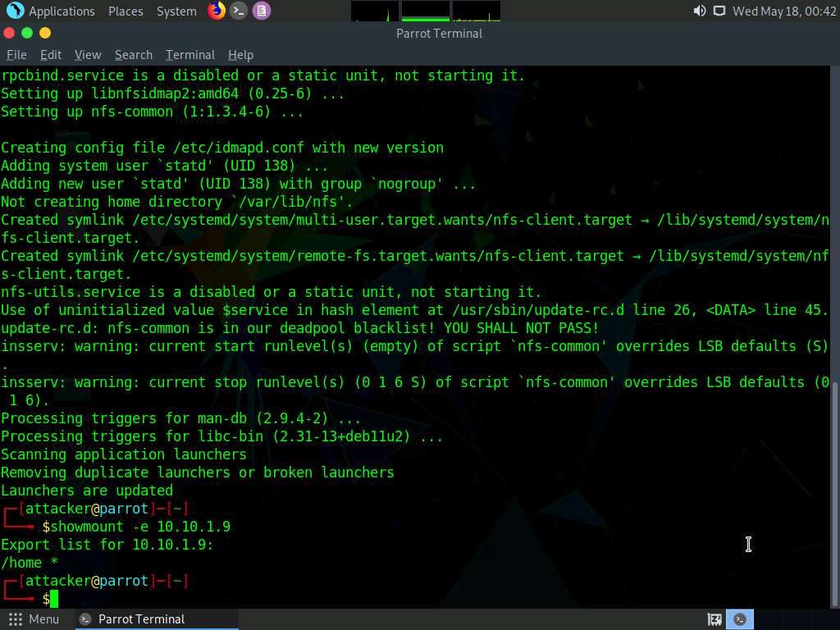The height and width of the screenshot is (630, 840).
Task: Click the Parrot logo icon
Action: tap(15, 11)
